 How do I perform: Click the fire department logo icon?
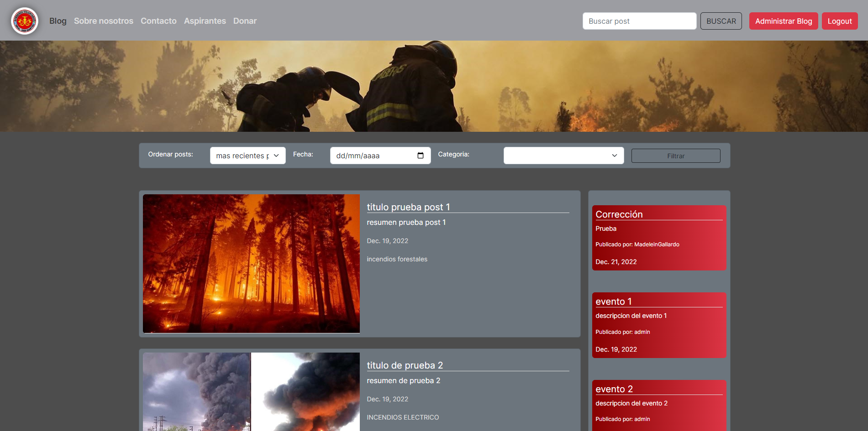coord(25,21)
